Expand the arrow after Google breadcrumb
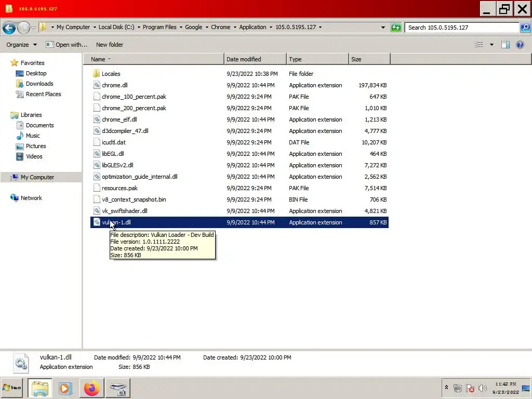Image resolution: width=532 pixels, height=399 pixels. click(207, 27)
